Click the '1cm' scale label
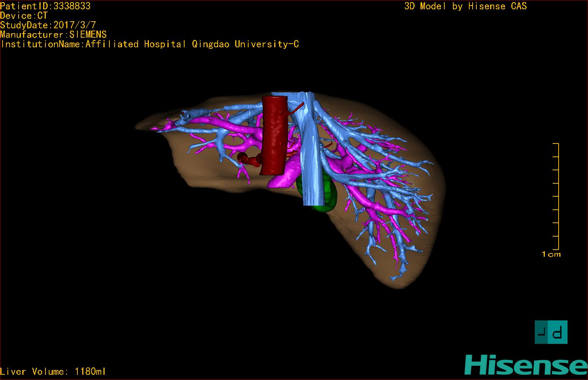Viewport: 588px width, 380px height. [x=551, y=254]
